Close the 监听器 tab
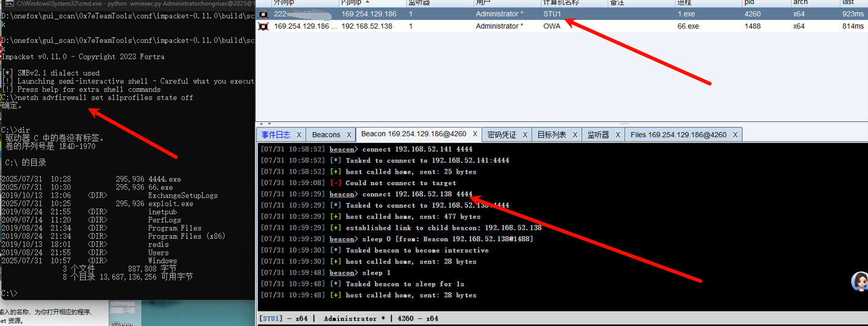 coord(617,135)
